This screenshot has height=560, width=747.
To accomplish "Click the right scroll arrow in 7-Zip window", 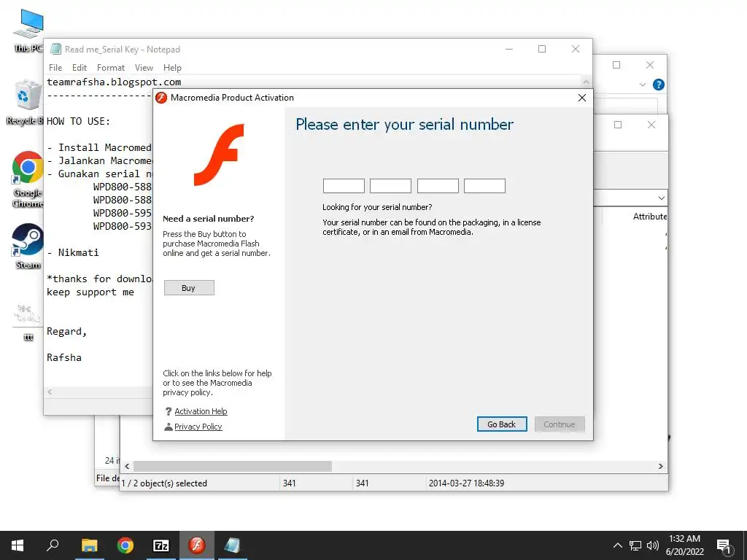I will [x=661, y=466].
